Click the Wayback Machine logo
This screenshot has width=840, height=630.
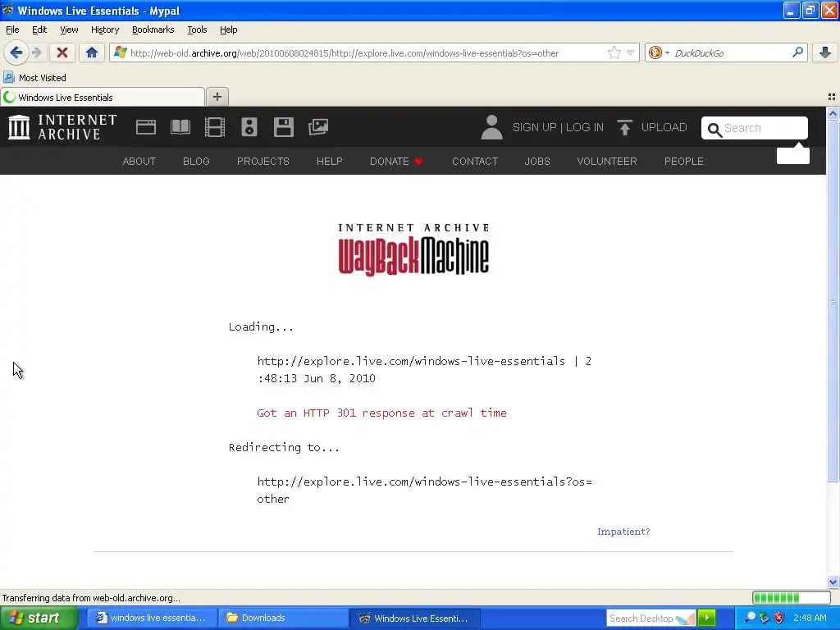pyautogui.click(x=413, y=249)
